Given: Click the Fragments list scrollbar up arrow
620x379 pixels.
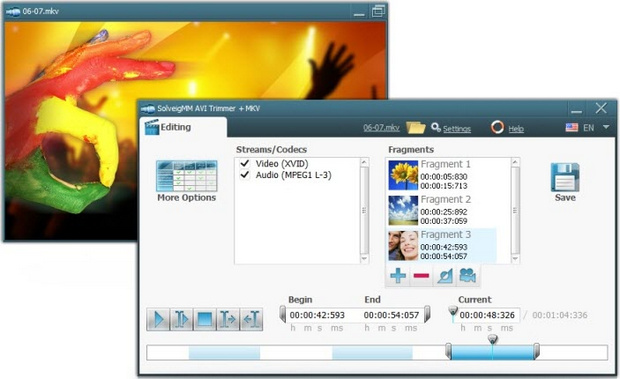Looking at the screenshot, I should pos(515,162).
